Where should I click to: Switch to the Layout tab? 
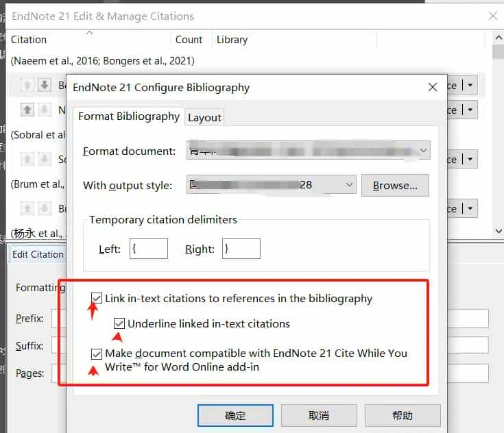(204, 118)
